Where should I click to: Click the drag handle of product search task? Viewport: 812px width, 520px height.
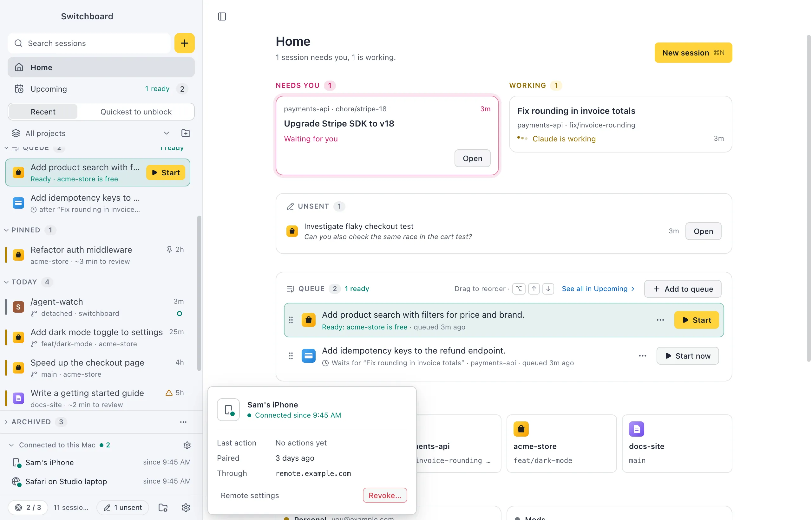pos(291,320)
